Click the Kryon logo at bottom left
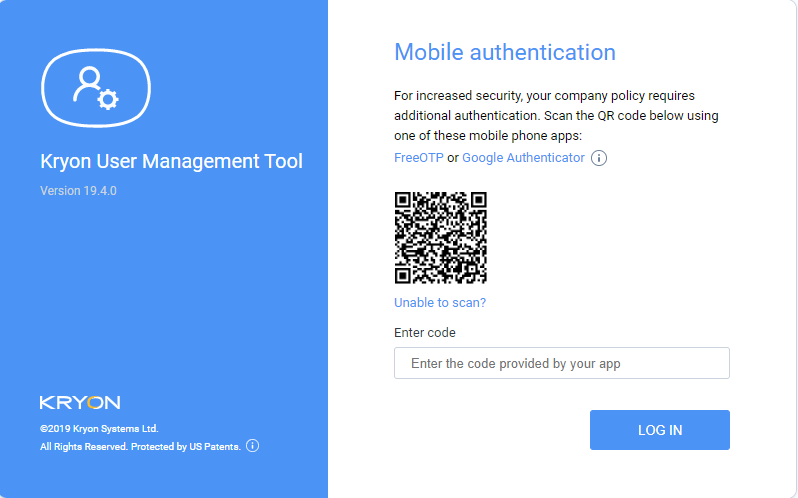Screen dimensions: 798x498 tap(80, 402)
